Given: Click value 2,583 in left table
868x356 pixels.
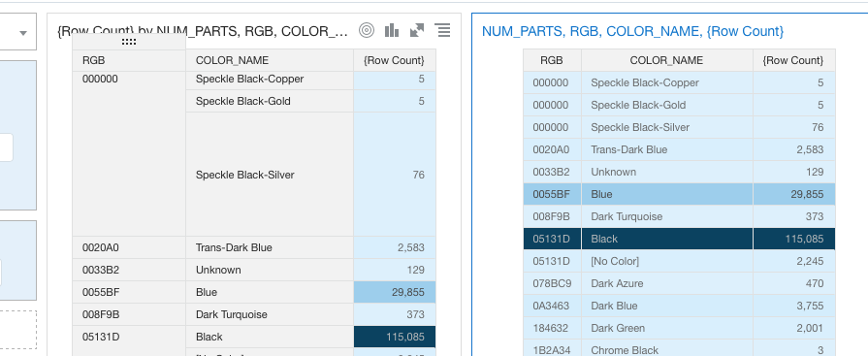Looking at the screenshot, I should tap(411, 247).
